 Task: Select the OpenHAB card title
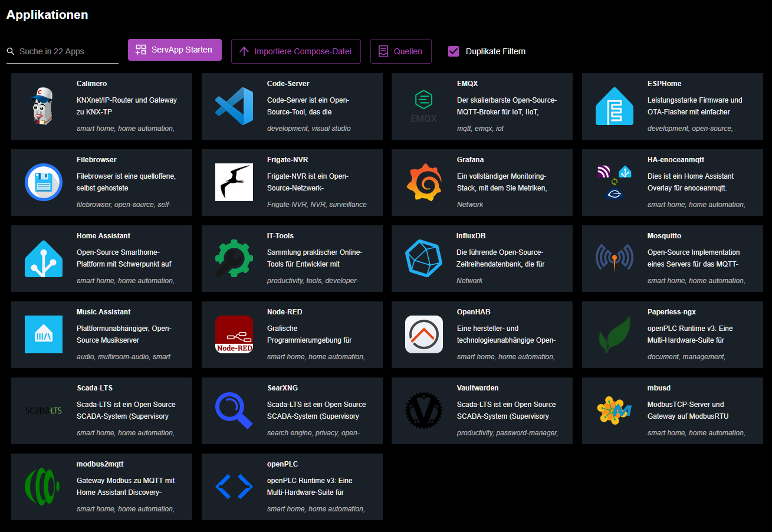(474, 312)
